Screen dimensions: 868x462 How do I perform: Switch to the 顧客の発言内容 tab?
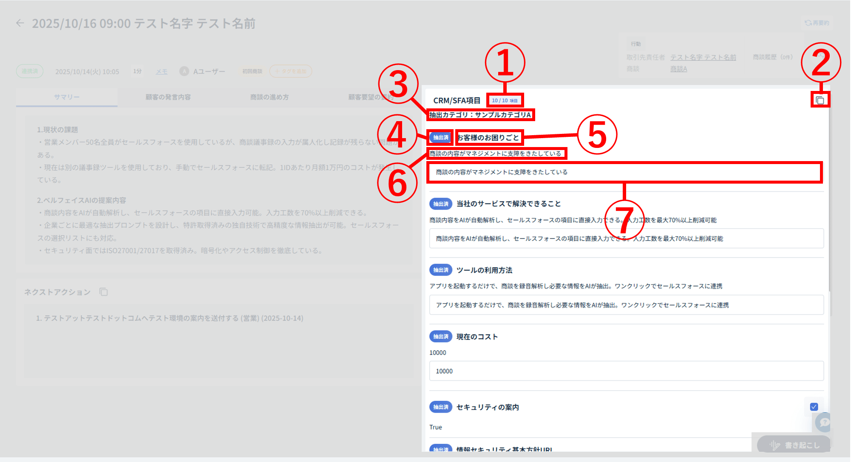click(x=168, y=97)
